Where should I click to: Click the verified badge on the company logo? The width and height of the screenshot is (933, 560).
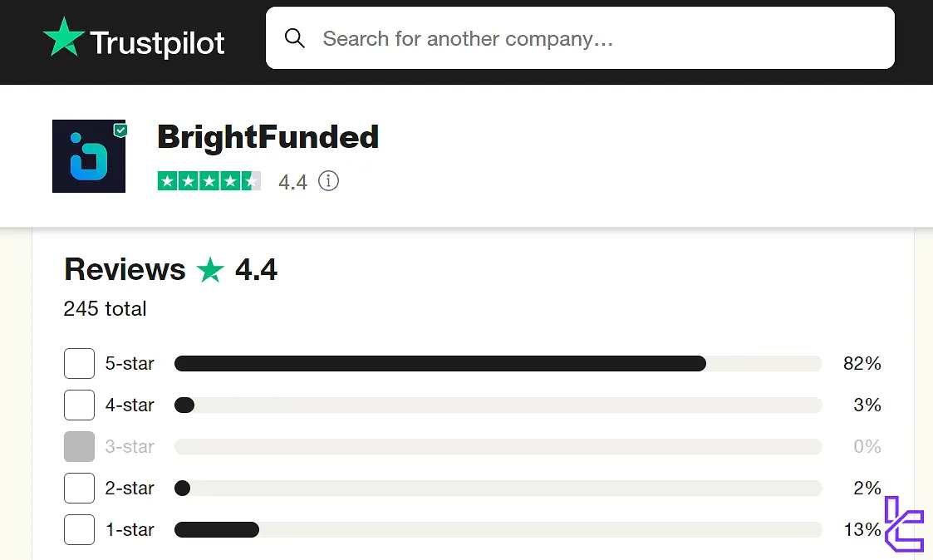[x=120, y=130]
